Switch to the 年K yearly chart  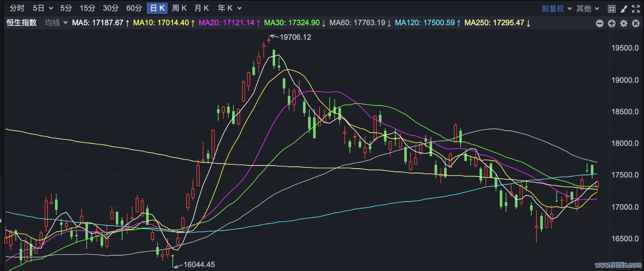click(x=225, y=8)
